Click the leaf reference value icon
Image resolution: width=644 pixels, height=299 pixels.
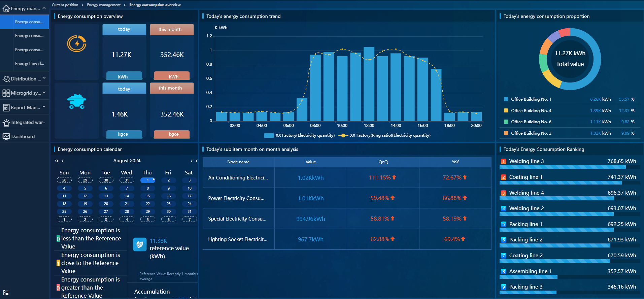pyautogui.click(x=140, y=244)
